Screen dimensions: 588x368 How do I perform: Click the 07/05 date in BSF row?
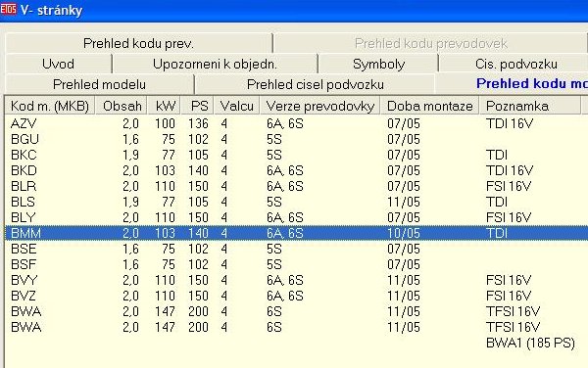pyautogui.click(x=404, y=264)
